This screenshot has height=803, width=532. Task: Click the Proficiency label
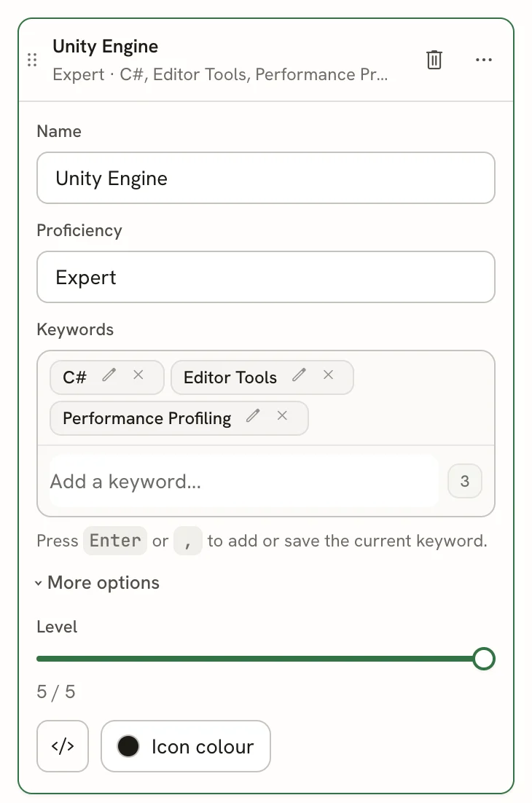click(x=79, y=230)
